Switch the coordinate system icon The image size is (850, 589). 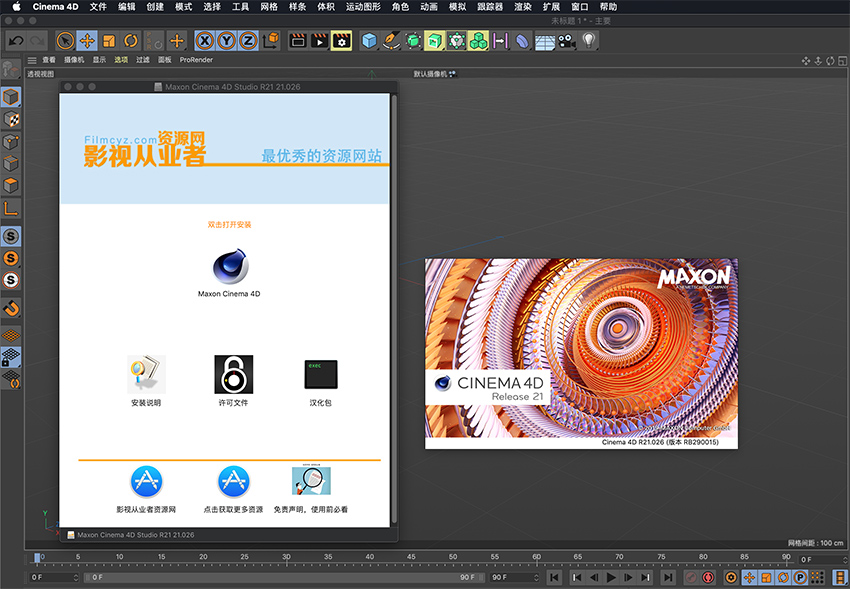(271, 41)
